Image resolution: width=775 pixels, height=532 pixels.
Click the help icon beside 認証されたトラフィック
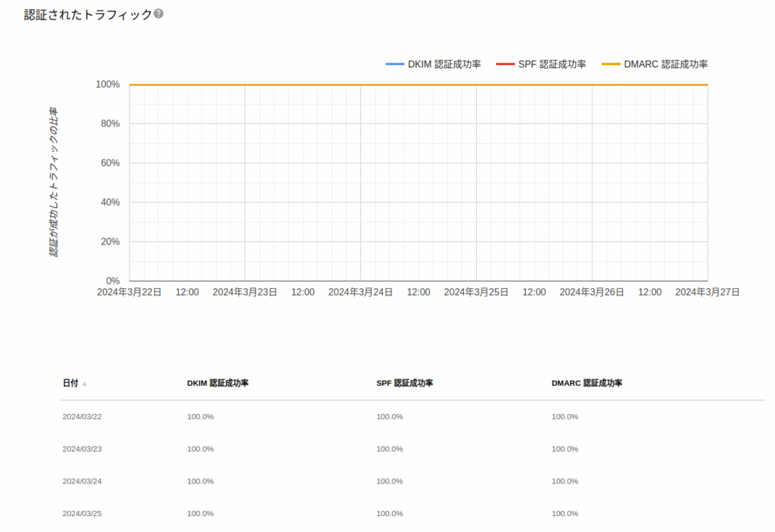(159, 14)
